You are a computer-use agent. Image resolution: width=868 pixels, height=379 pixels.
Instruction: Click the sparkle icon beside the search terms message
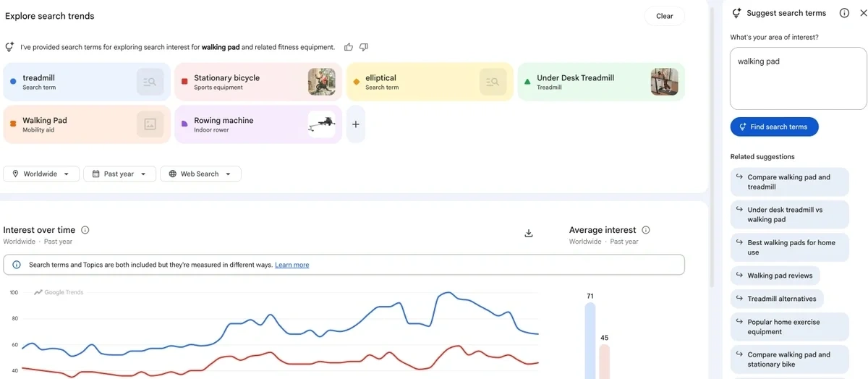tap(9, 47)
